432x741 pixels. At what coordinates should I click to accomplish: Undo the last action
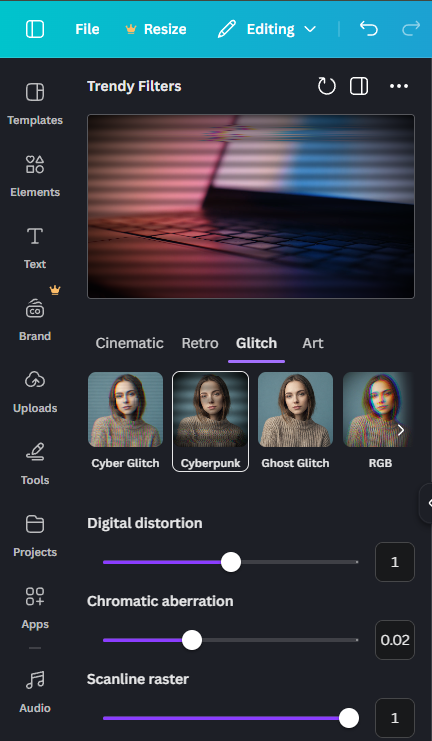369,29
